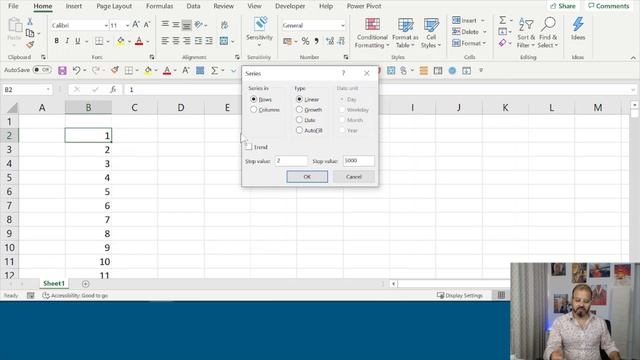Image resolution: width=640 pixels, height=360 pixels.
Task: Select Linear series type
Action: click(299, 99)
